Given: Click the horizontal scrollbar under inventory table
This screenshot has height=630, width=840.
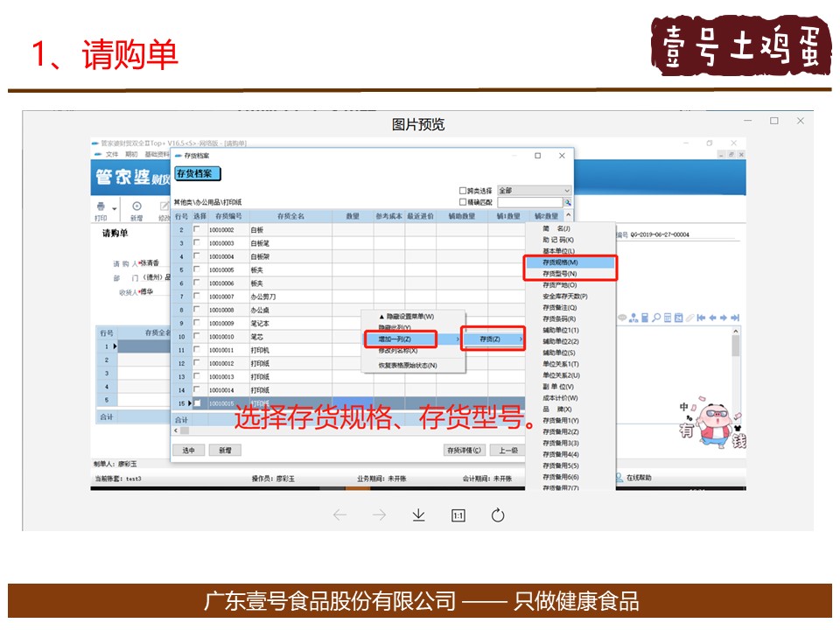Looking at the screenshot, I should tap(350, 430).
